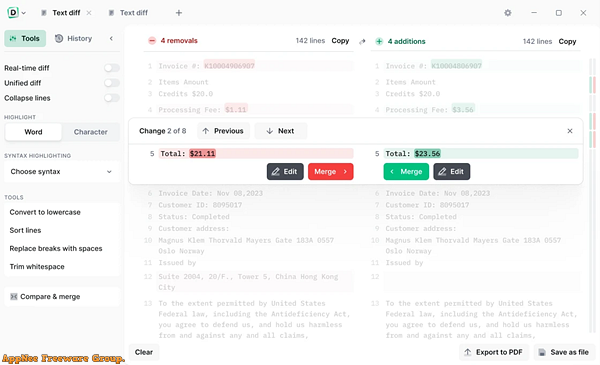
Task: Open settings gear icon
Action: [x=507, y=13]
